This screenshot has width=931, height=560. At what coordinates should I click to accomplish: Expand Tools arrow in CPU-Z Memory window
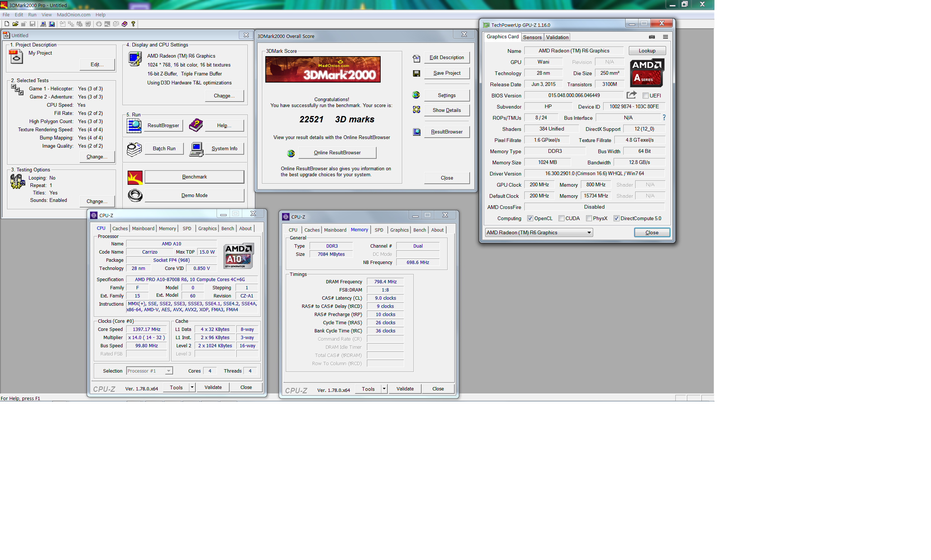(384, 389)
